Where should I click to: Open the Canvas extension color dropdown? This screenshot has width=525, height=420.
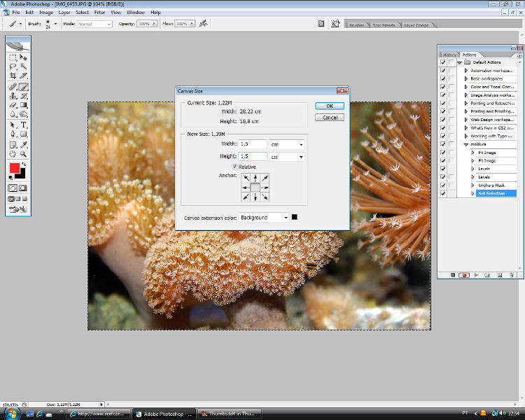point(264,218)
